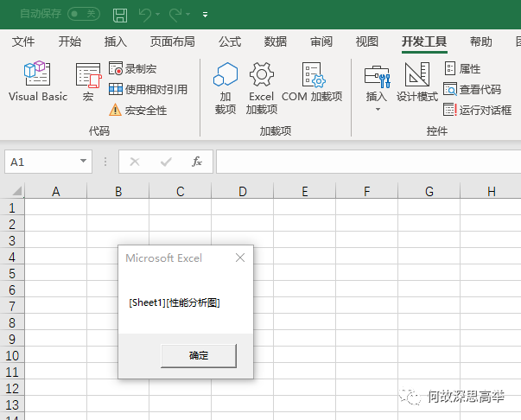Select column B header
Image resolution: width=521 pixels, height=420 pixels.
tap(118, 191)
